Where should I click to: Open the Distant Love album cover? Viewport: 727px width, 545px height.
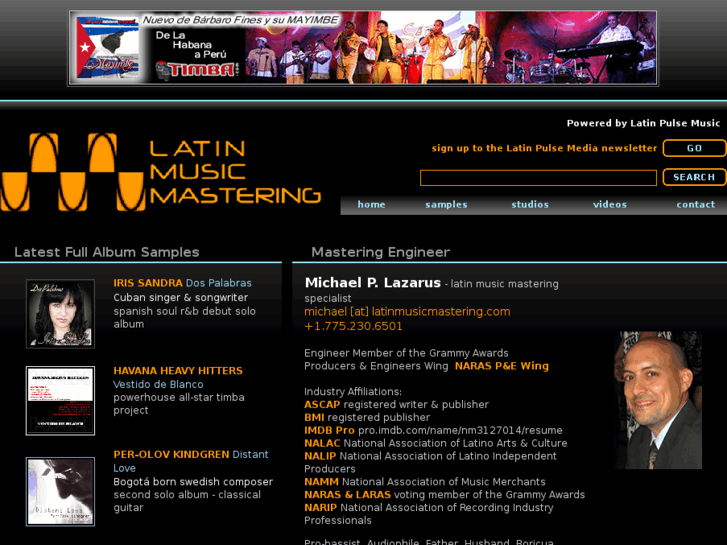click(60, 492)
